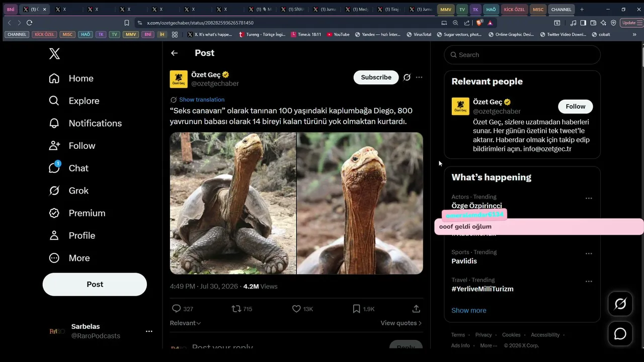Open the Brave Shields lion icon
The image size is (644, 362).
(x=479, y=23)
